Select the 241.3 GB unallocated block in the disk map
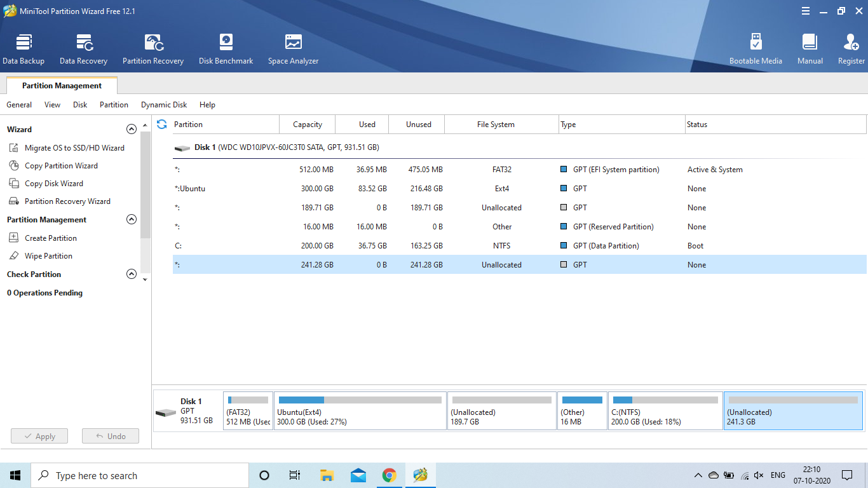The height and width of the screenshot is (488, 868). pos(794,411)
